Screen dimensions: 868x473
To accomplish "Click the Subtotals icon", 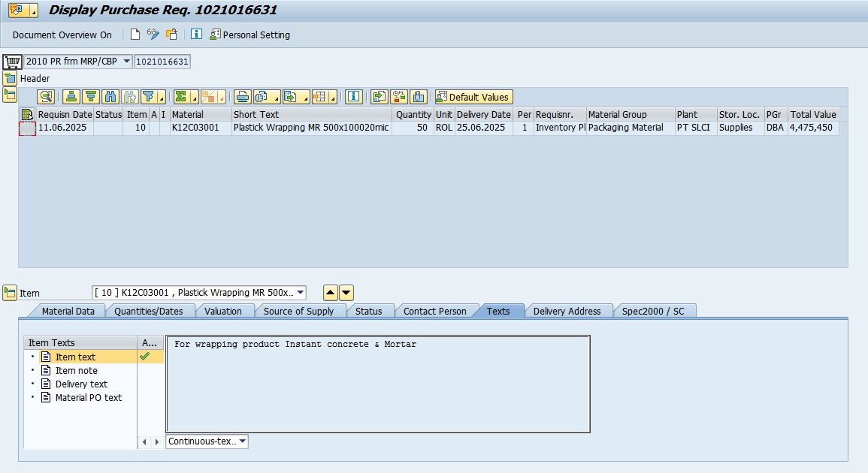I will [x=208, y=97].
